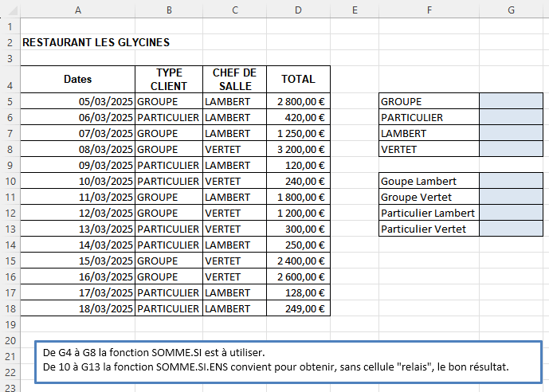Select column A header
The image size is (549, 392).
point(77,10)
